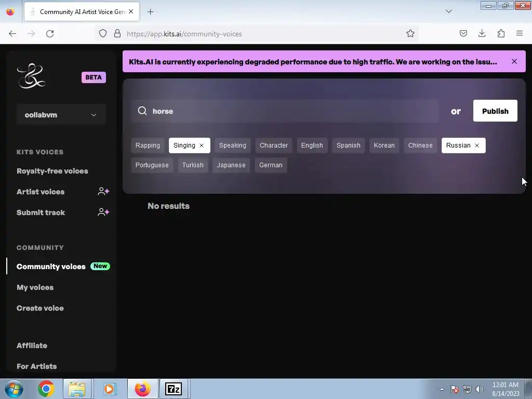The image size is (532, 399).
Task: Show hidden tray icons arrow
Action: (x=442, y=389)
